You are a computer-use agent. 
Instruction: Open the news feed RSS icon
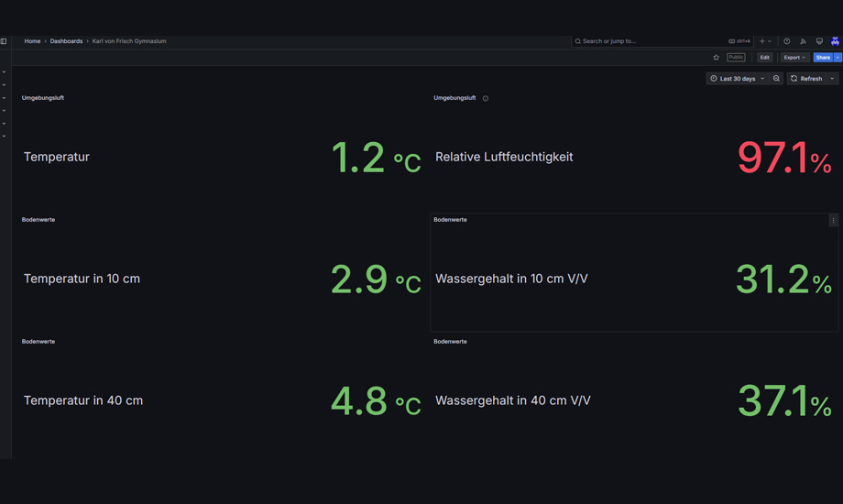point(803,41)
